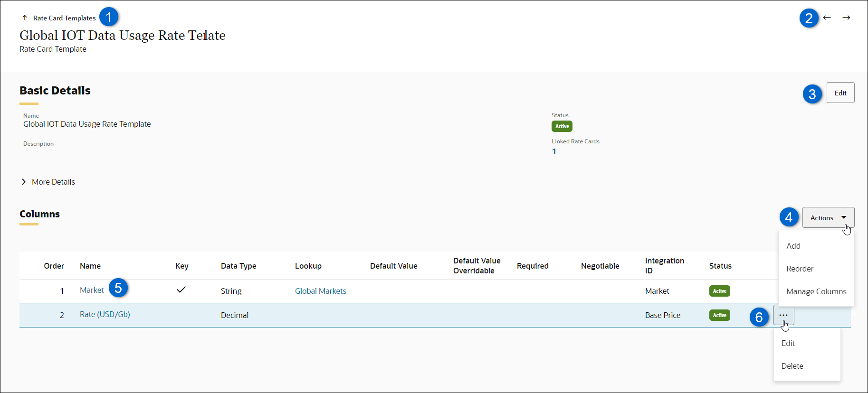The width and height of the screenshot is (868, 393).
Task: Go to previous record with left arrow
Action: click(x=827, y=18)
